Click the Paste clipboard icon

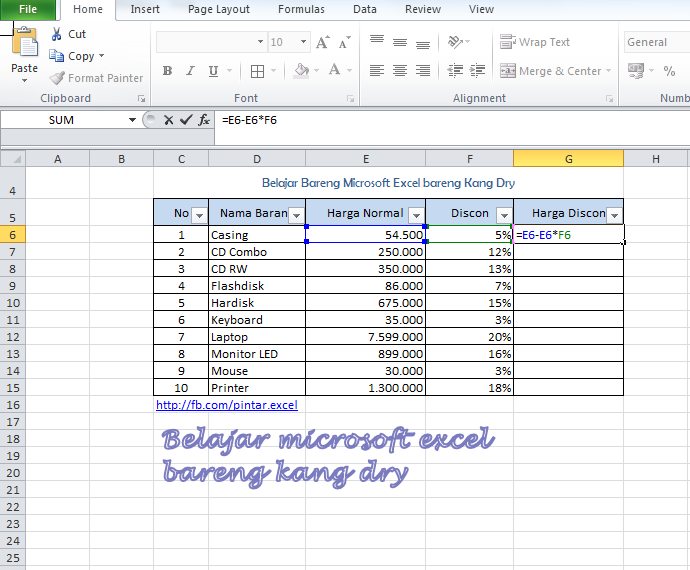point(24,42)
